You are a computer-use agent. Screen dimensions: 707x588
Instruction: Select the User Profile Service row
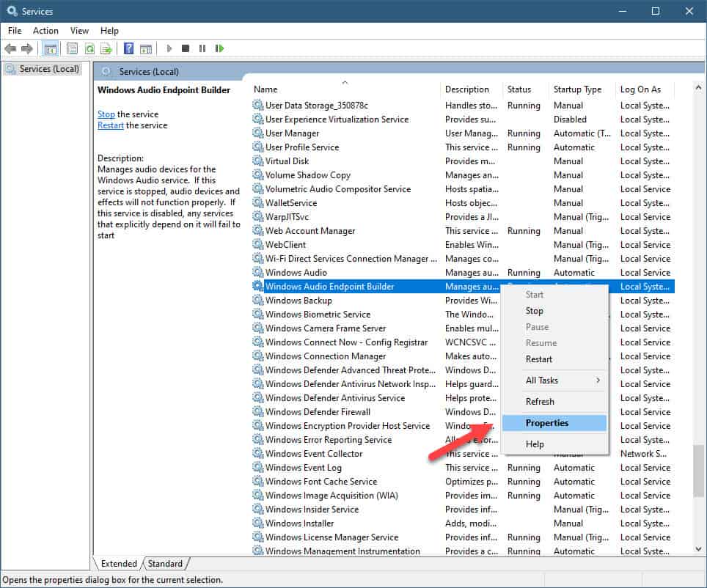point(463,147)
